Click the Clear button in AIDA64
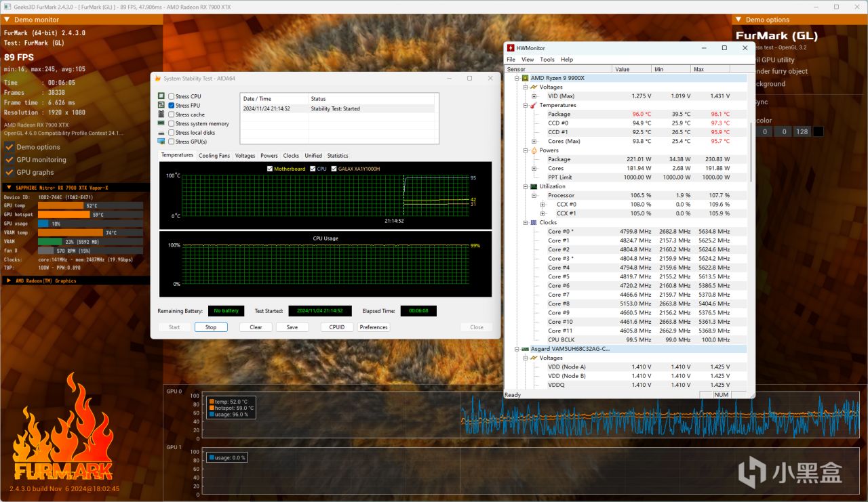This screenshot has width=868, height=502. point(256,327)
